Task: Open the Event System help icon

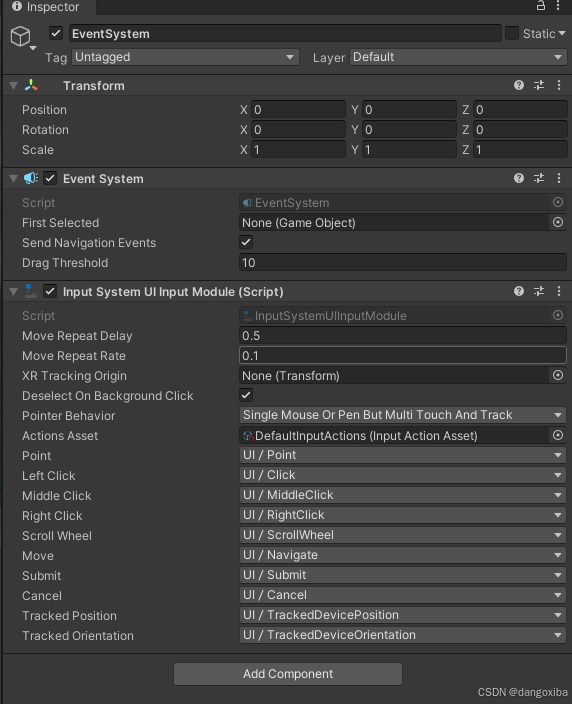Action: click(519, 178)
